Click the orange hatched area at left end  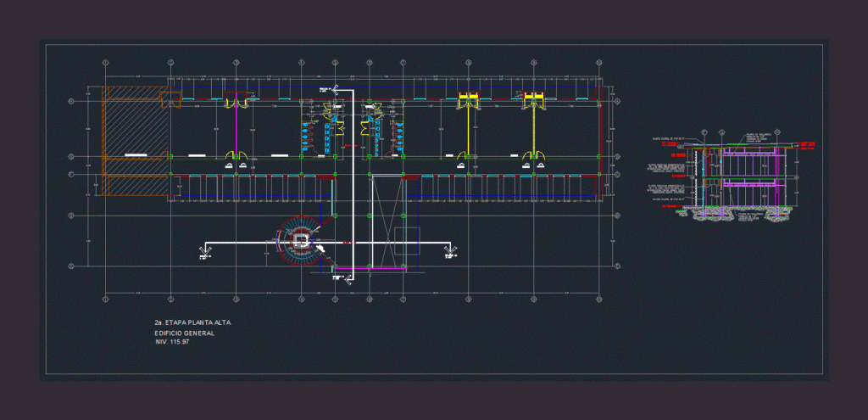click(x=135, y=142)
